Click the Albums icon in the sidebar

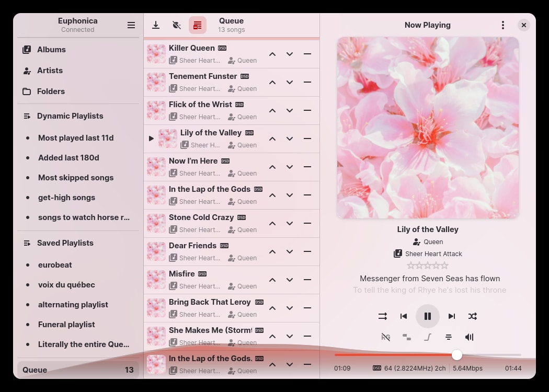[x=27, y=49]
